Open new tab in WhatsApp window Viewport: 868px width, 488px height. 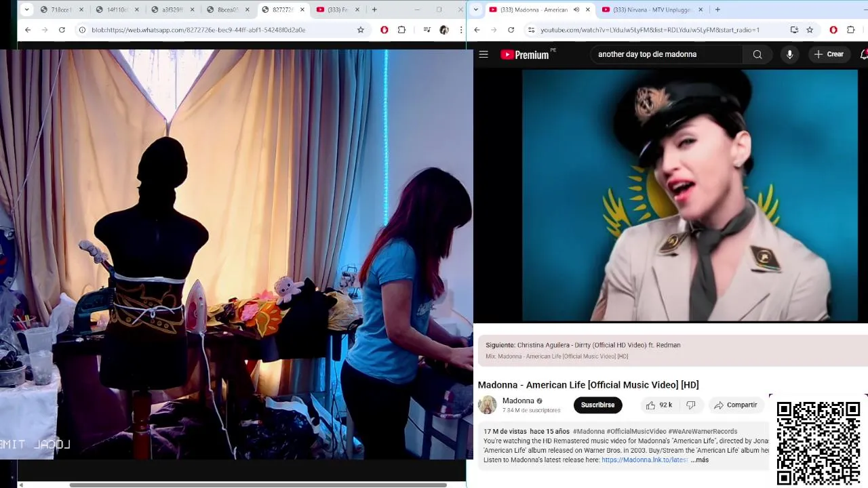click(374, 9)
